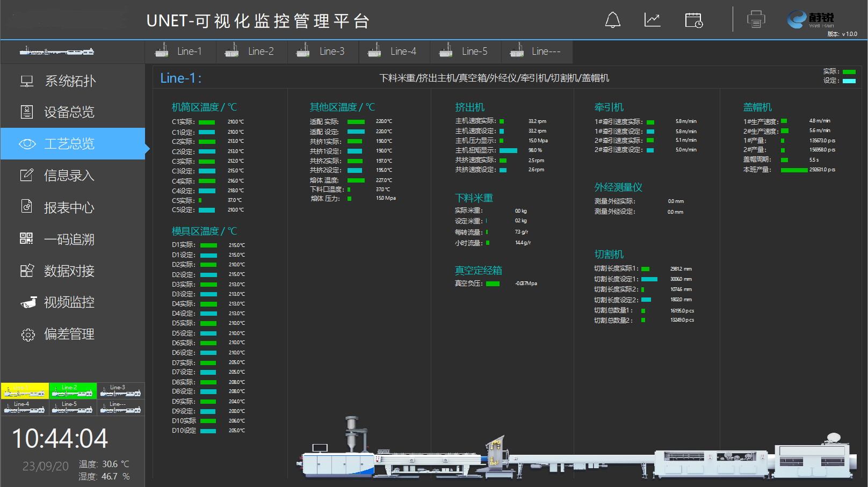Open the trend chart icon
This screenshot has width=868, height=487.
(652, 20)
